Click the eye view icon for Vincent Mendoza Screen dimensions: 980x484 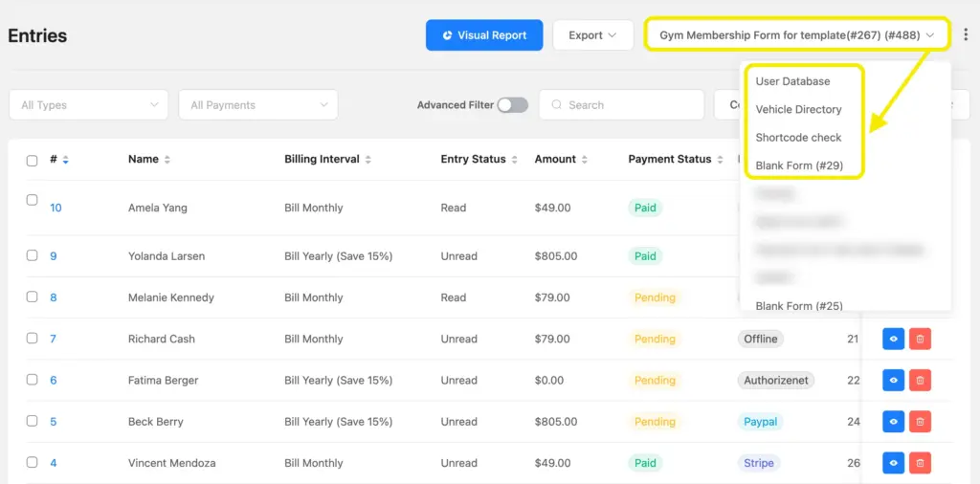(893, 463)
